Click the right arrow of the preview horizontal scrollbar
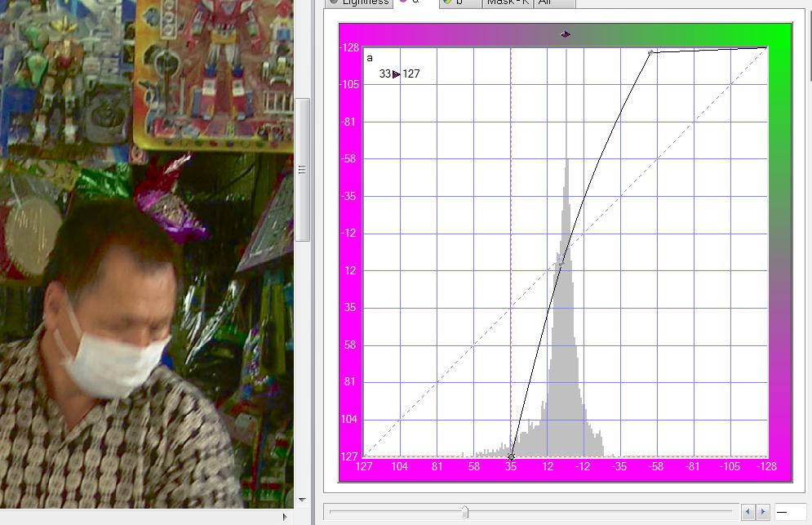This screenshot has height=525, width=812. [x=284, y=517]
